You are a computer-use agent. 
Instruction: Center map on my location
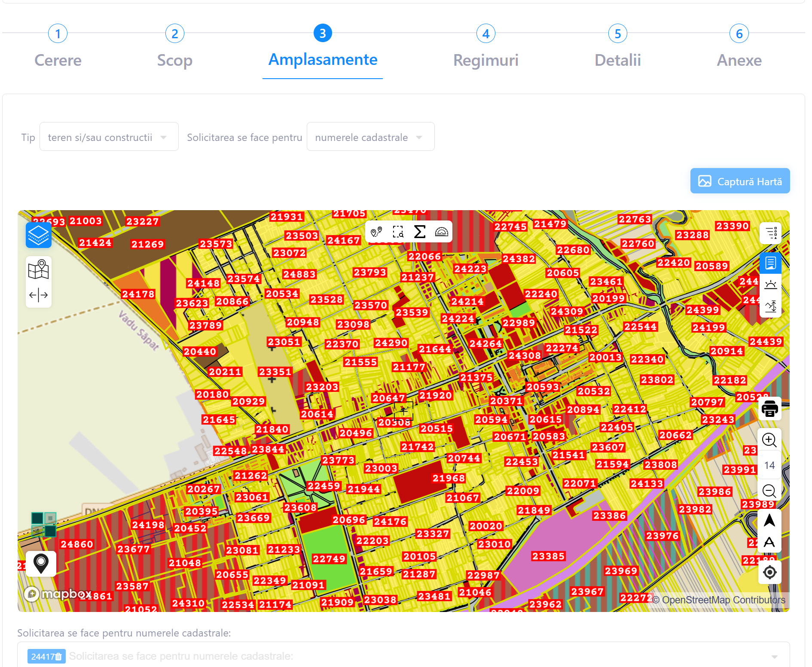click(769, 572)
